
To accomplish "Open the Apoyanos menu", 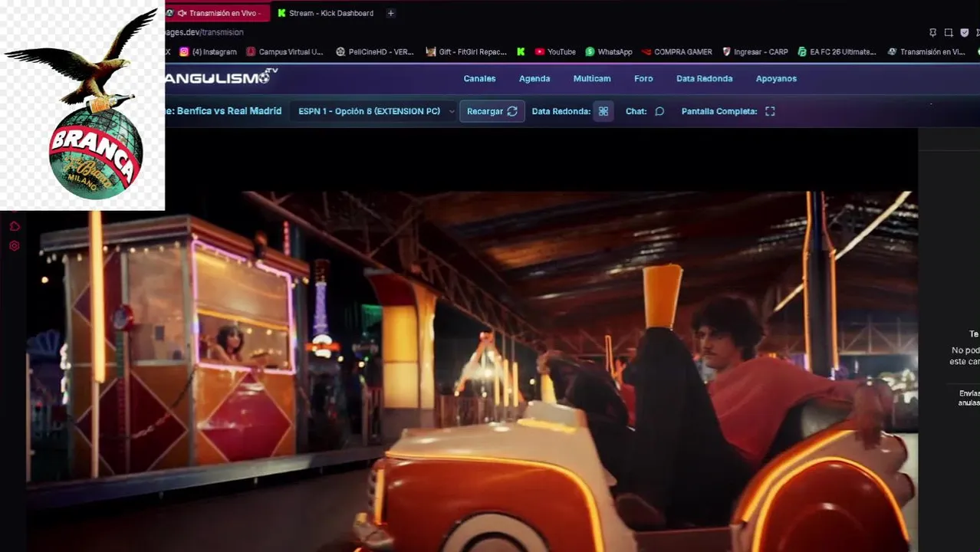I will [x=776, y=78].
